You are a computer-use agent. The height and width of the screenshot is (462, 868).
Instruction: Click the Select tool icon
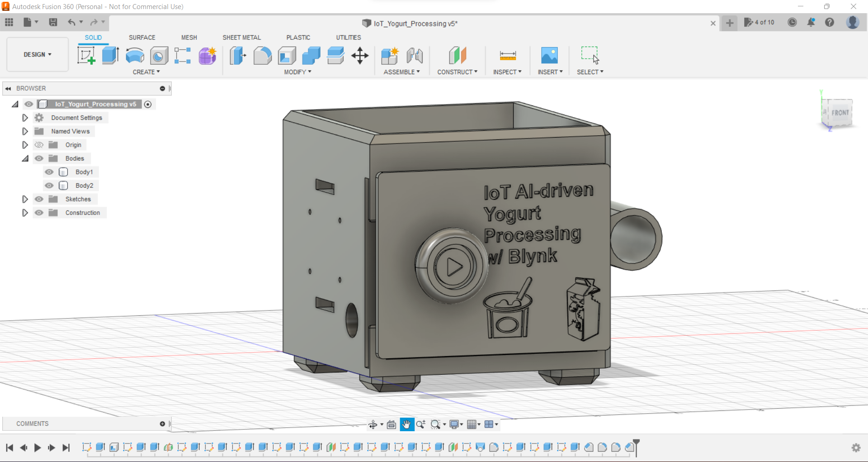pyautogui.click(x=590, y=55)
